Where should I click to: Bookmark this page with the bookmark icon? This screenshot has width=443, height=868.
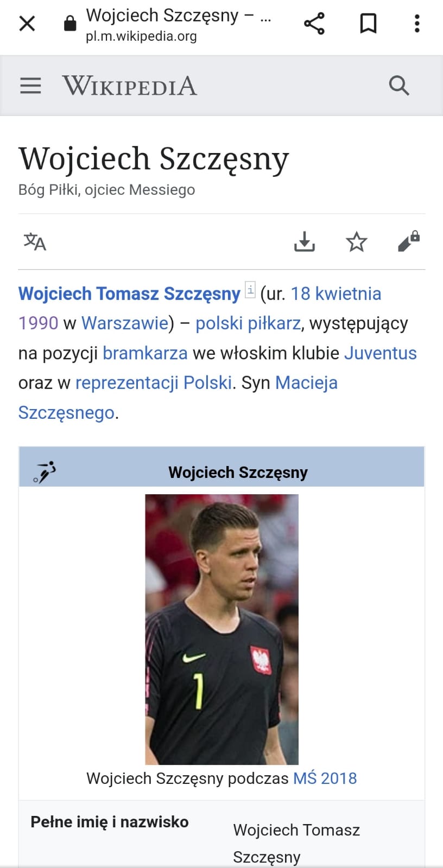click(x=368, y=23)
